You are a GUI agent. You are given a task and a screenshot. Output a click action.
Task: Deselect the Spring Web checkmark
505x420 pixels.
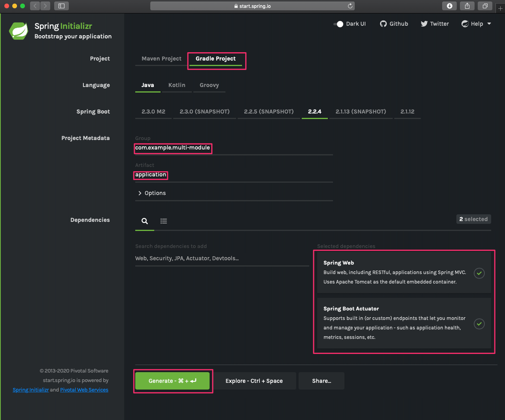pos(479,273)
